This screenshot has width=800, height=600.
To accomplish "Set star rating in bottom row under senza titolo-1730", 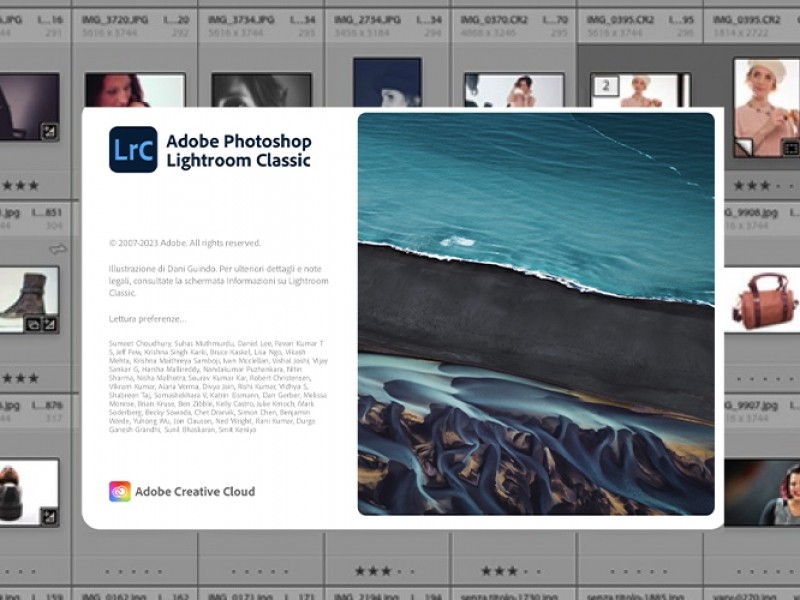I will 512,571.
